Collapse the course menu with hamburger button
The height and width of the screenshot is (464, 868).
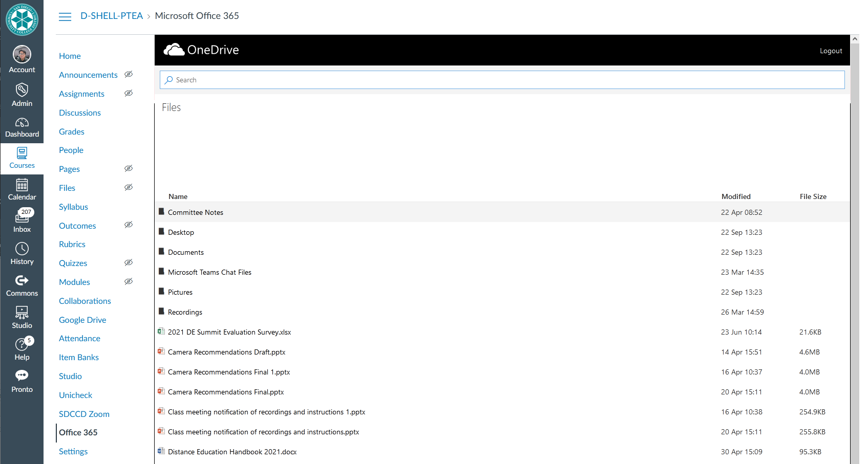click(65, 17)
